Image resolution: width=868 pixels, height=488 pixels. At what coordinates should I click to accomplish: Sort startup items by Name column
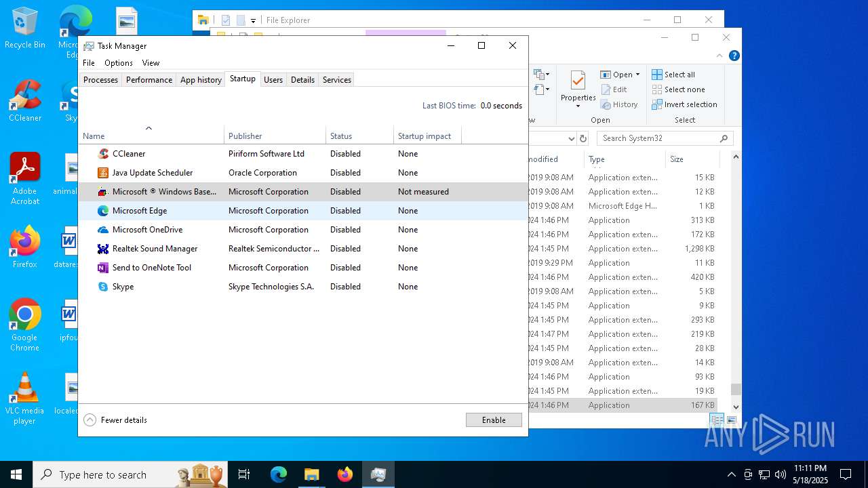click(x=151, y=136)
